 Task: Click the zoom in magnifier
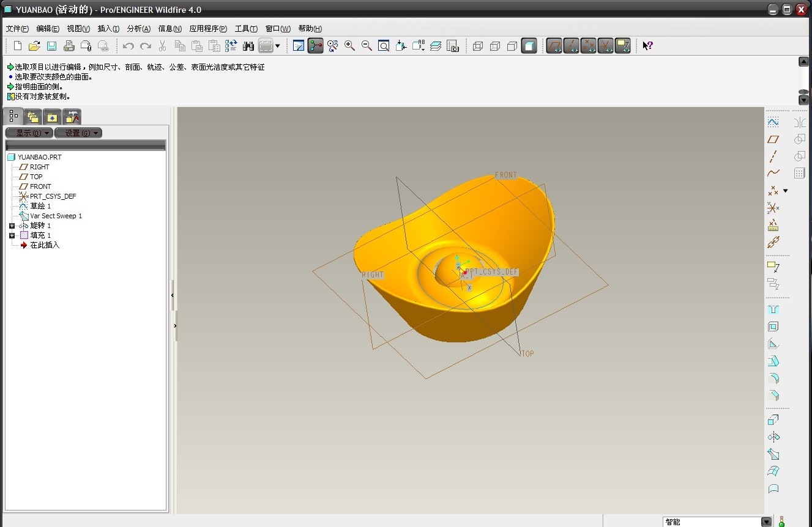pyautogui.click(x=350, y=46)
